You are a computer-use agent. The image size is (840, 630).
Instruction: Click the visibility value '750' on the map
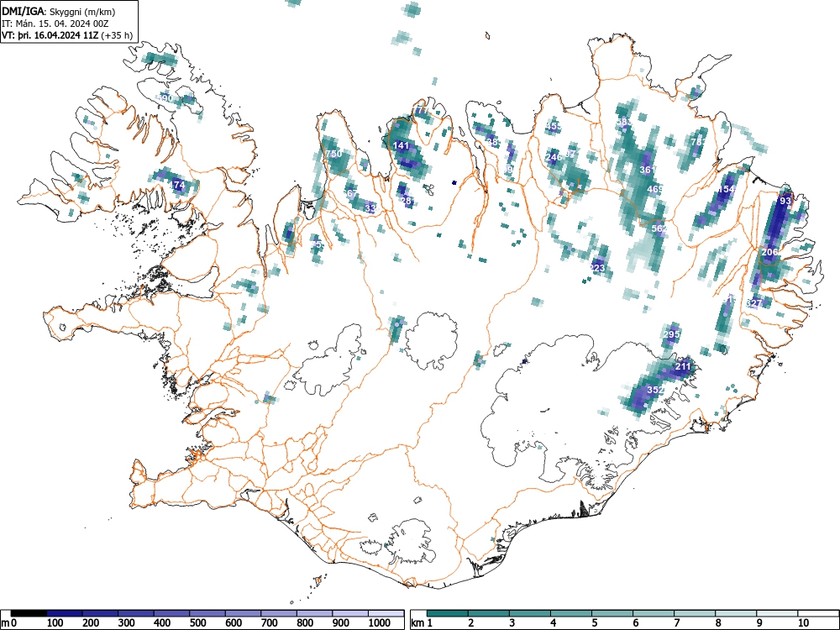(333, 154)
